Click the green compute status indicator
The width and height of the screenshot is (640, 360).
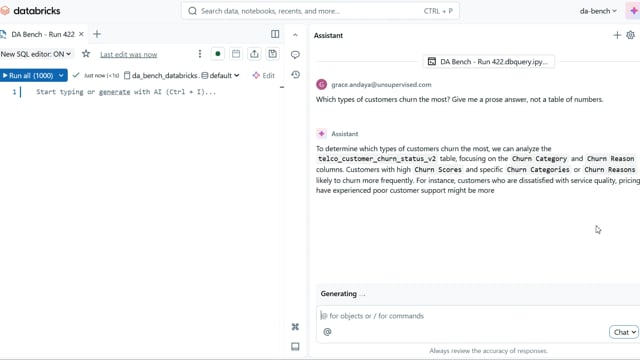[218, 54]
